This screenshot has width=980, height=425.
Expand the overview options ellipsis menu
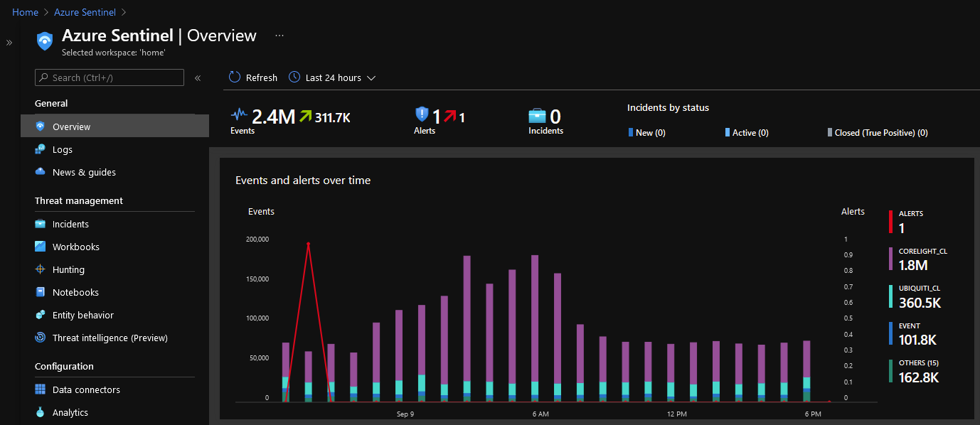279,35
